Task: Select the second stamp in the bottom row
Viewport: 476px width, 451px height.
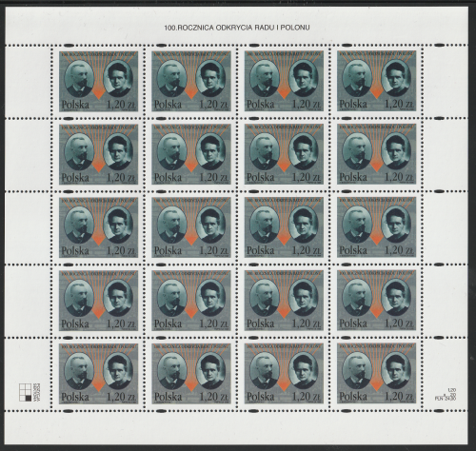Action: coord(191,373)
